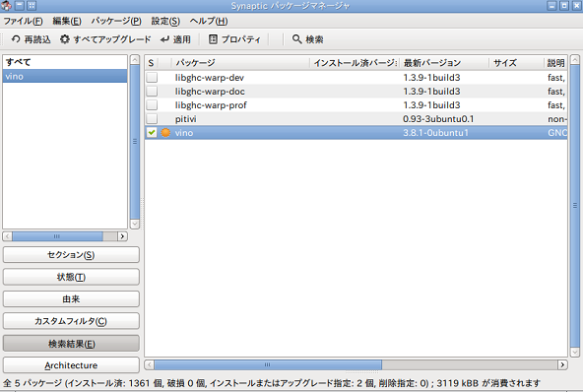
Task: Click the 検索結果(E) button
Action: (x=71, y=344)
